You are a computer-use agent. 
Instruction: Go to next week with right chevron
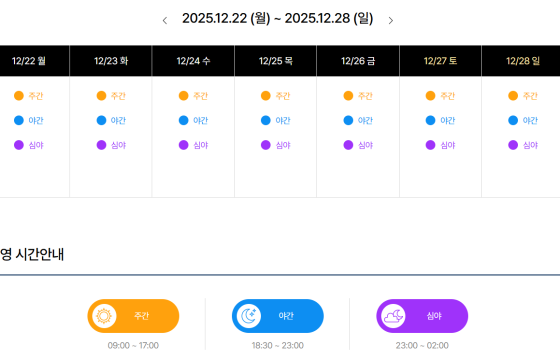tap(391, 20)
